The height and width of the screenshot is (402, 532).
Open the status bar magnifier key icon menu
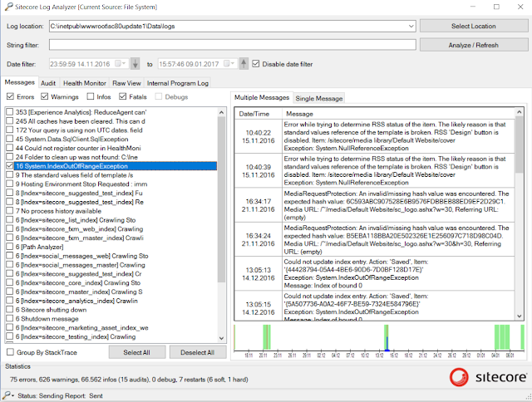[8, 395]
